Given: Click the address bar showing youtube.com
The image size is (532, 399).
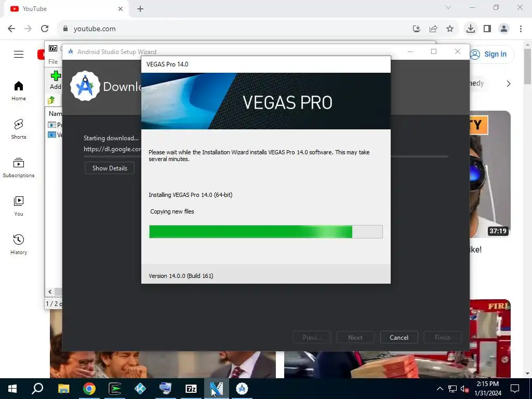Looking at the screenshot, I should (234, 29).
